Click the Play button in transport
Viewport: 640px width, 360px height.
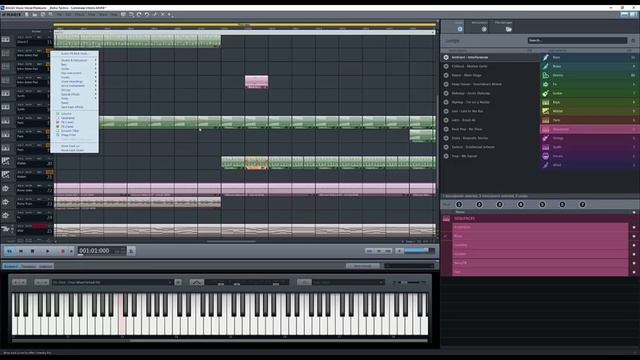(x=47, y=251)
